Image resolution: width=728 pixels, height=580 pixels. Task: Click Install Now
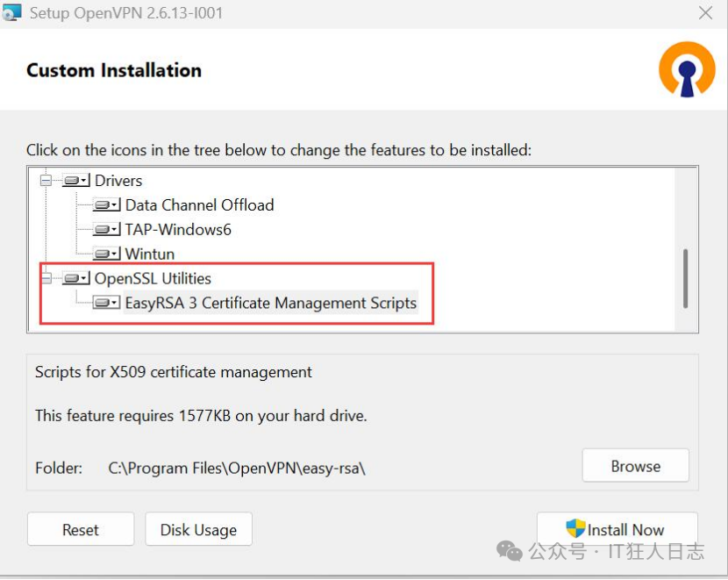617,529
